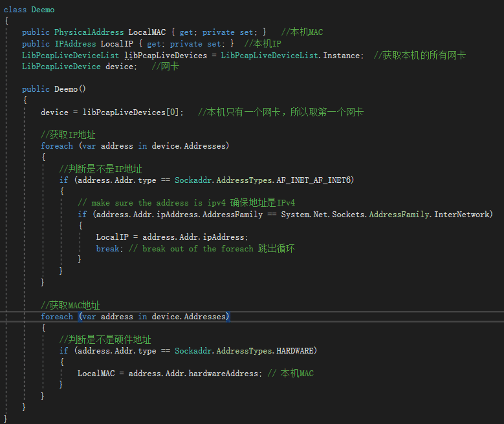Click the comment //判断是不是IP地址
504x424 pixels.
point(101,169)
